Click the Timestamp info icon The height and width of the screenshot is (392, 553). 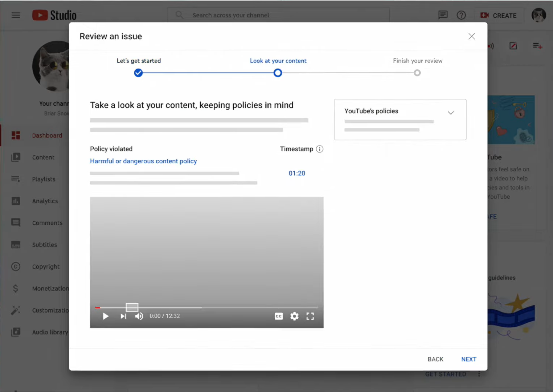[320, 149]
